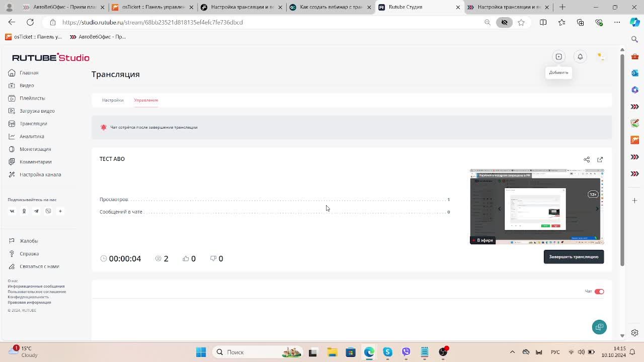This screenshot has height=362, width=644.
Task: Open the Главная item in the sidebar
Action: [x=24, y=73]
